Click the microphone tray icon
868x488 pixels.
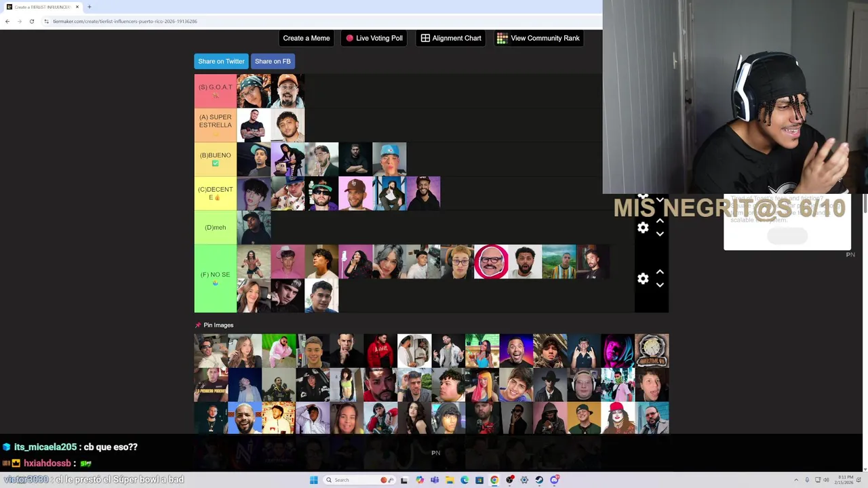click(x=807, y=480)
